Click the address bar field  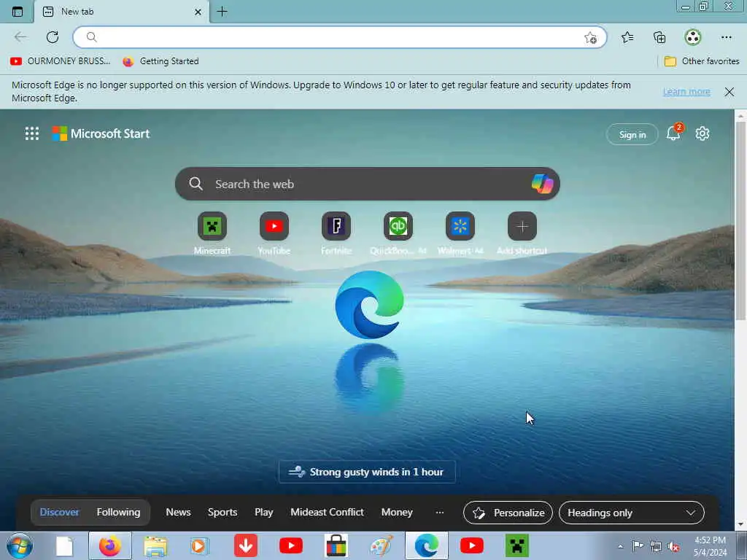click(340, 37)
